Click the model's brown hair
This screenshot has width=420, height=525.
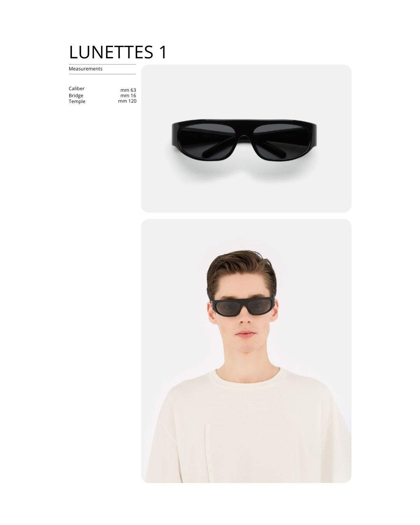[x=241, y=268]
